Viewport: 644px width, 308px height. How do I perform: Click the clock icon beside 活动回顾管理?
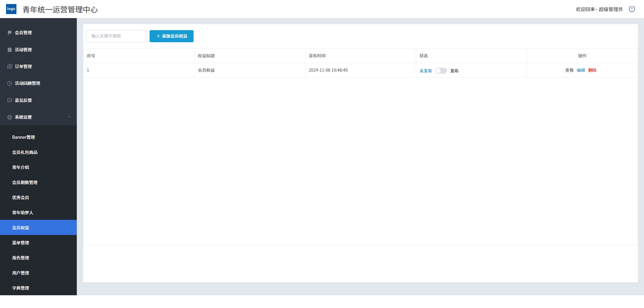tap(10, 83)
